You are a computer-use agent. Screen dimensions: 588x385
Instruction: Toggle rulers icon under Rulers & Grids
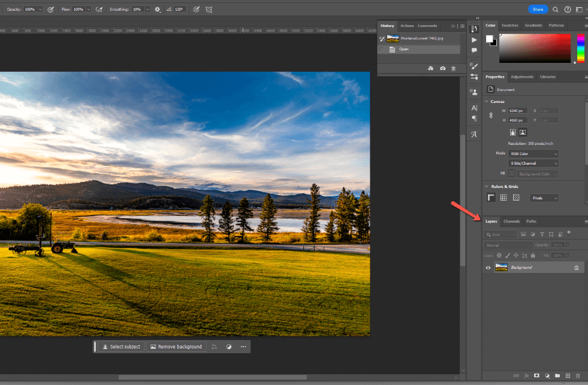pos(491,198)
